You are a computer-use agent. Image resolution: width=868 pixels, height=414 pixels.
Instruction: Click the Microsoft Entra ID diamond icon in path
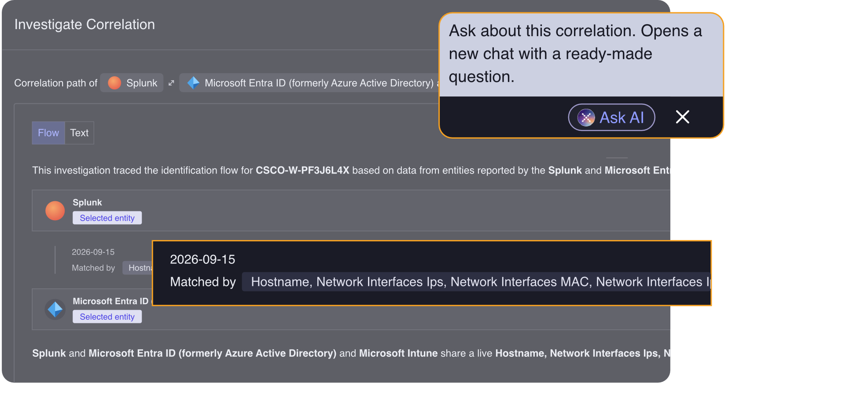click(x=193, y=83)
